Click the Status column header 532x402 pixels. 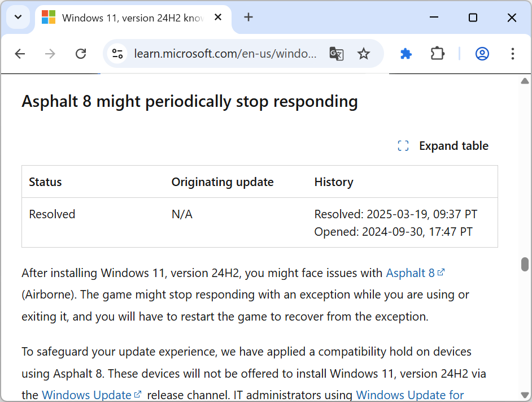coord(45,182)
